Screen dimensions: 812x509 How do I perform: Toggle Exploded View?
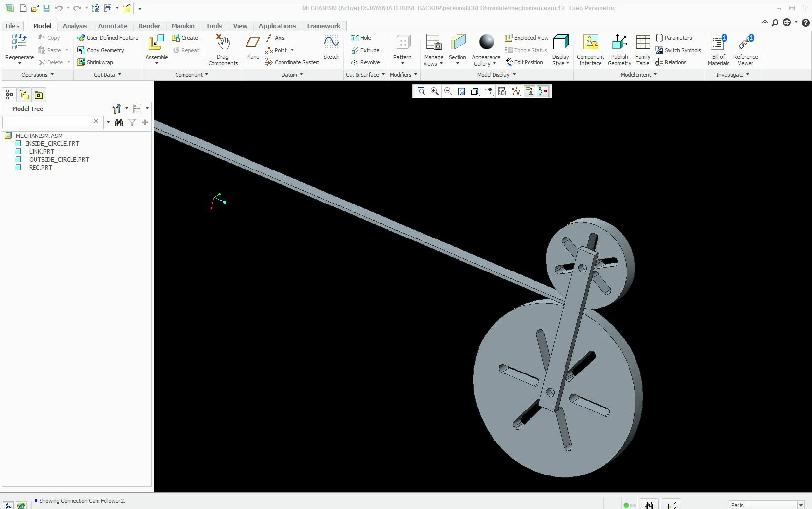coord(527,38)
